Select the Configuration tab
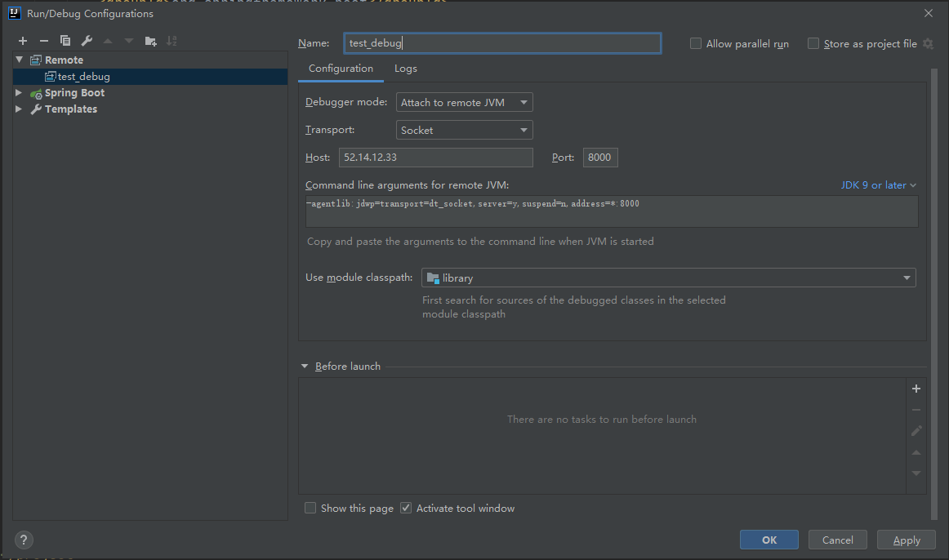 [341, 69]
